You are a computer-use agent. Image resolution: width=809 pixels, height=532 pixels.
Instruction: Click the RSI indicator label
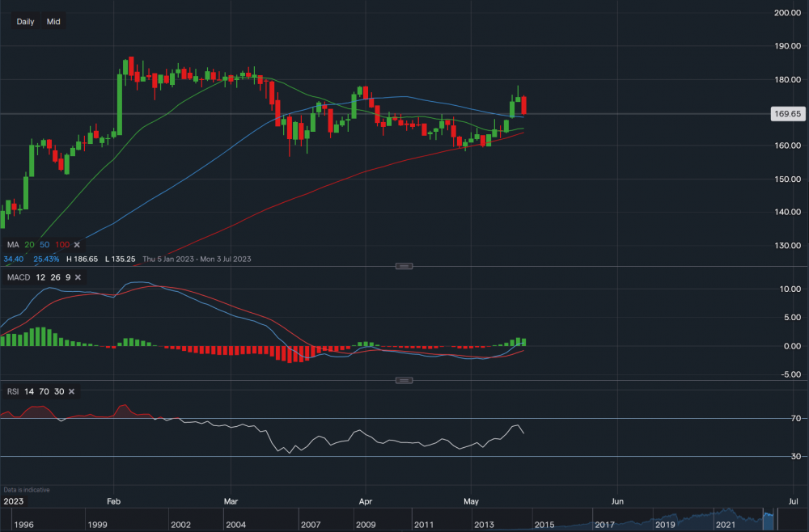[13, 391]
